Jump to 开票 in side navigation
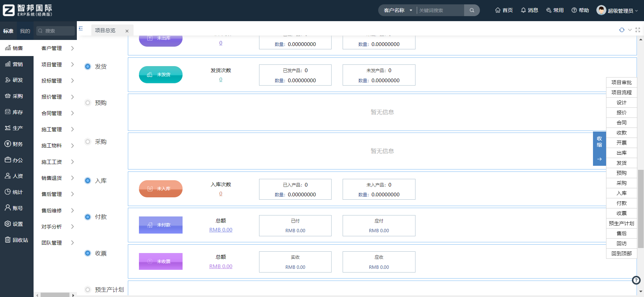The height and width of the screenshot is (297, 644). [x=622, y=143]
